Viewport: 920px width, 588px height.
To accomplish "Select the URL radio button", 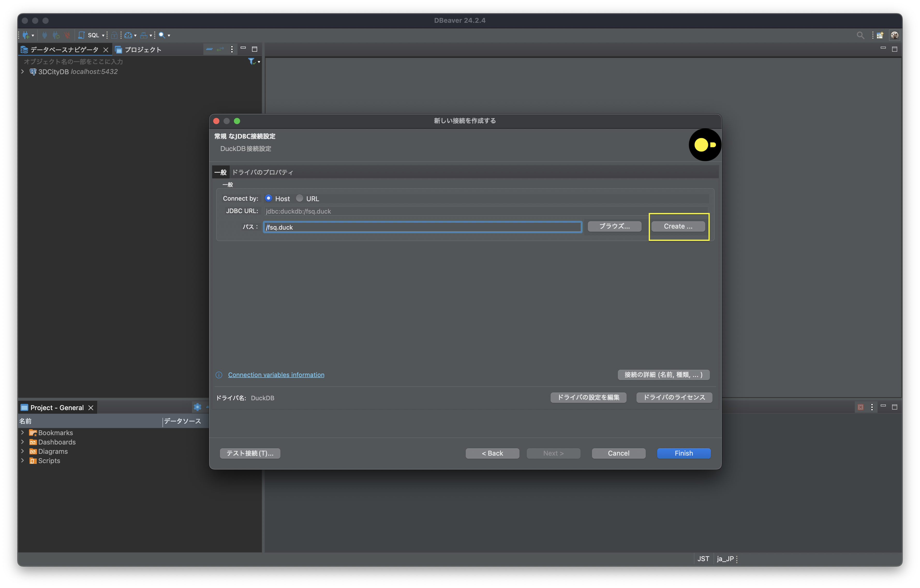I will point(300,198).
